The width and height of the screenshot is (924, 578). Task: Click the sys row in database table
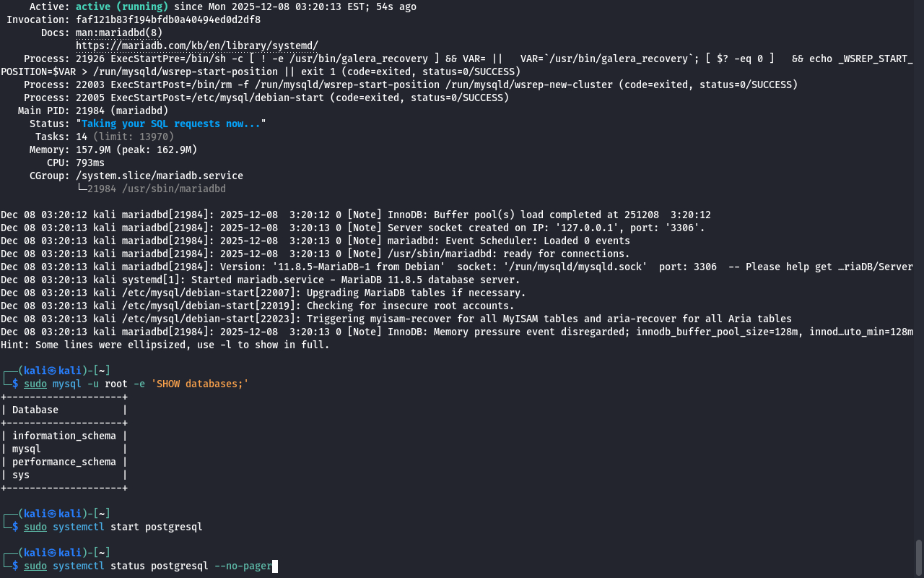[x=21, y=475]
